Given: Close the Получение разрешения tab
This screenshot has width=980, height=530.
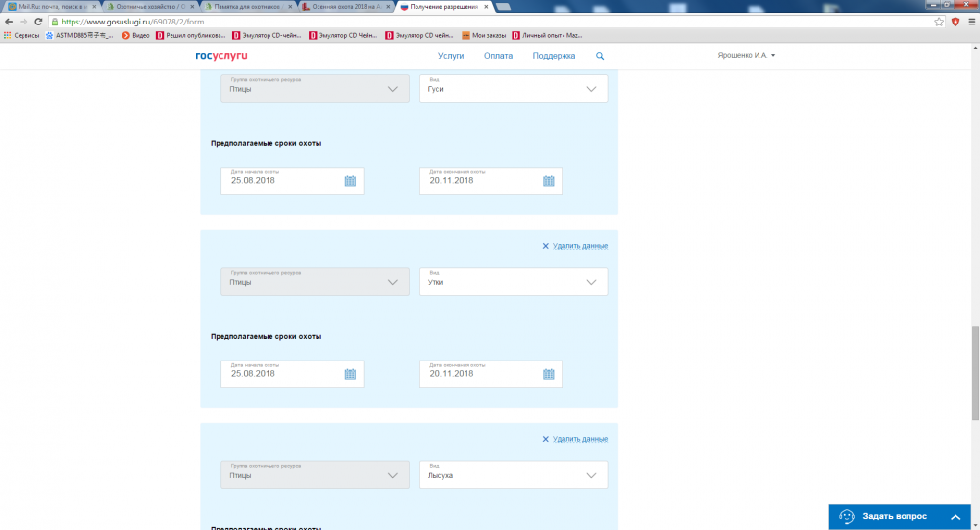Looking at the screenshot, I should point(486,7).
